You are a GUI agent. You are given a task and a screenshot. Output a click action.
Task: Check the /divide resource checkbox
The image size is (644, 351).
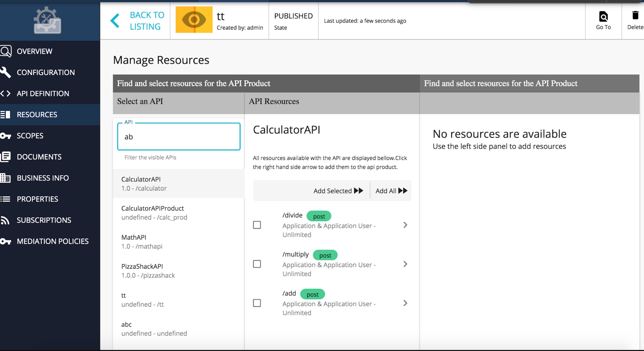(257, 225)
